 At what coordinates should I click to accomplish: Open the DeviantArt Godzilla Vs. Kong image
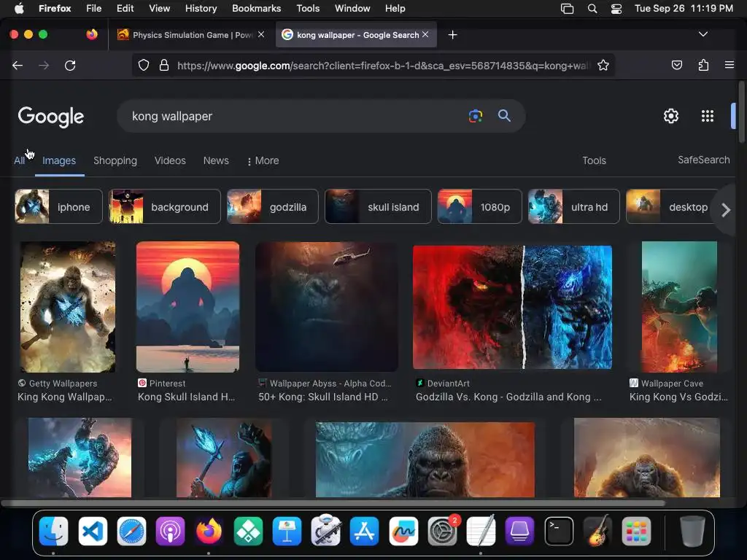pyautogui.click(x=512, y=307)
